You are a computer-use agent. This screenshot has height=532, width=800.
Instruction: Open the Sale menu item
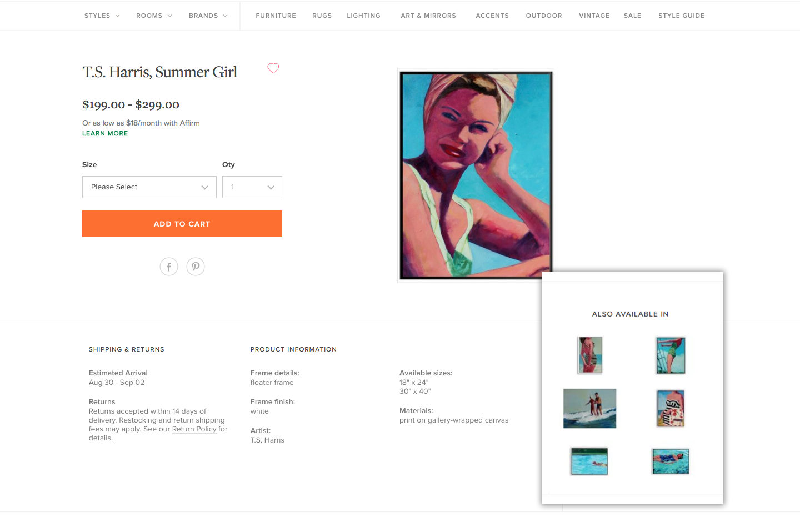click(x=633, y=16)
